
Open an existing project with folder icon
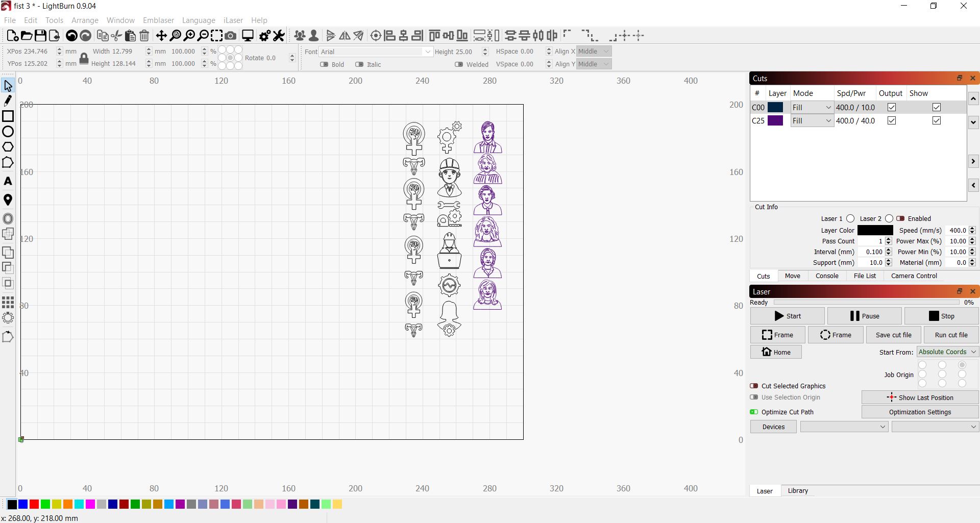26,36
